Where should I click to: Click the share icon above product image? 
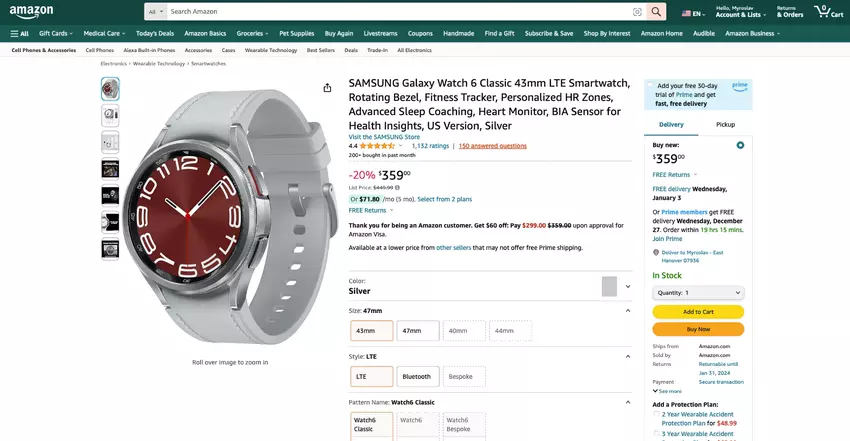click(327, 88)
